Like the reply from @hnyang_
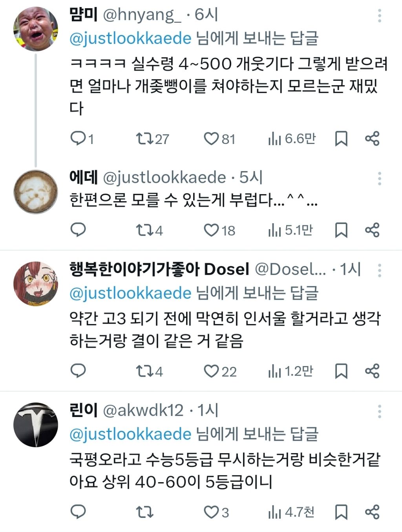Viewport: 402px width, 532px height. coord(211,138)
